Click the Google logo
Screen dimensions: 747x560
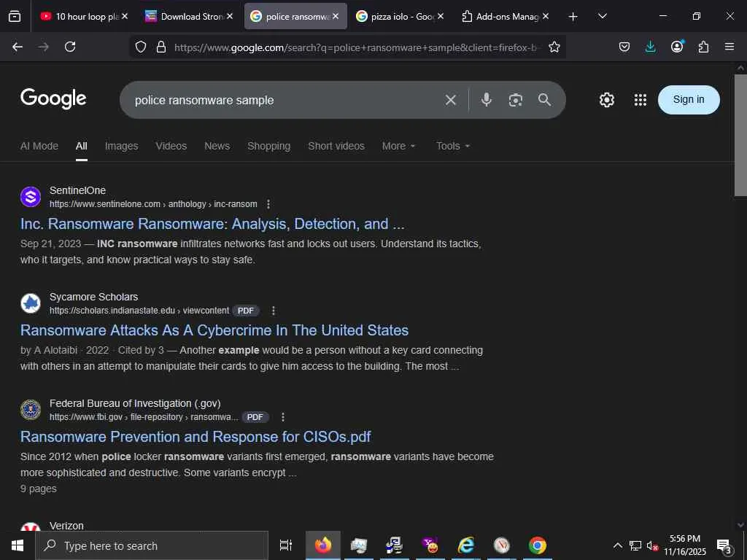pos(53,98)
